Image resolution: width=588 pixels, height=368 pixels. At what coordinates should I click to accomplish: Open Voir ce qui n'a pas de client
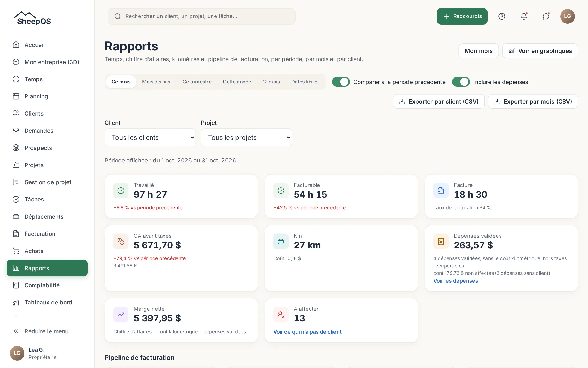coord(307,332)
